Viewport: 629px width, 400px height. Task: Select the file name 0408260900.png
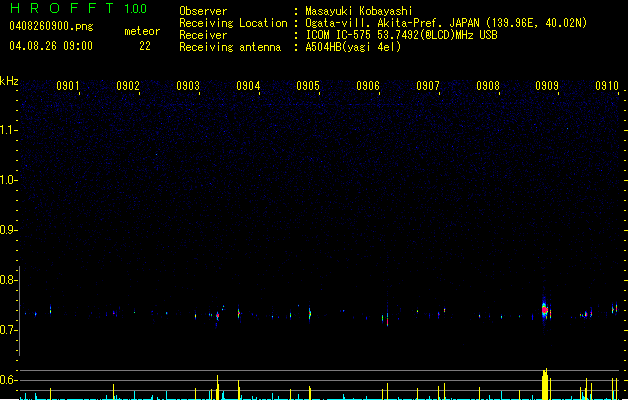(51, 26)
